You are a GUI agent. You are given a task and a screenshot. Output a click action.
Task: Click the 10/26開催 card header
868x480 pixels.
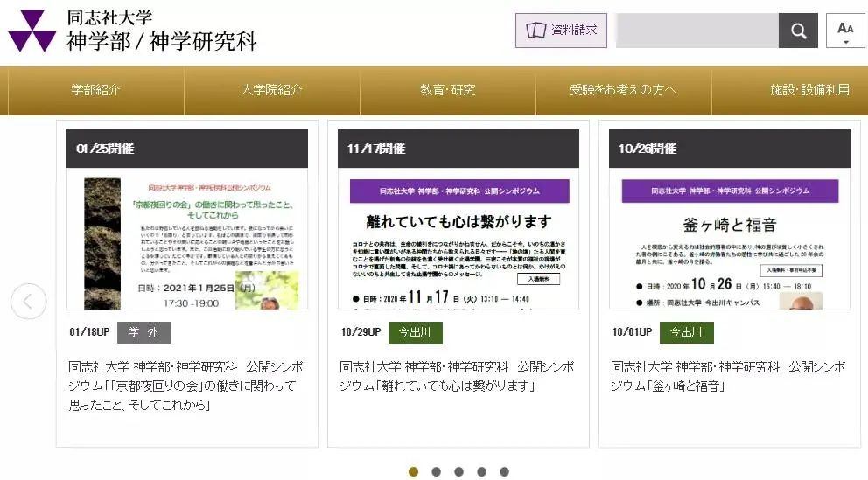[730, 149]
